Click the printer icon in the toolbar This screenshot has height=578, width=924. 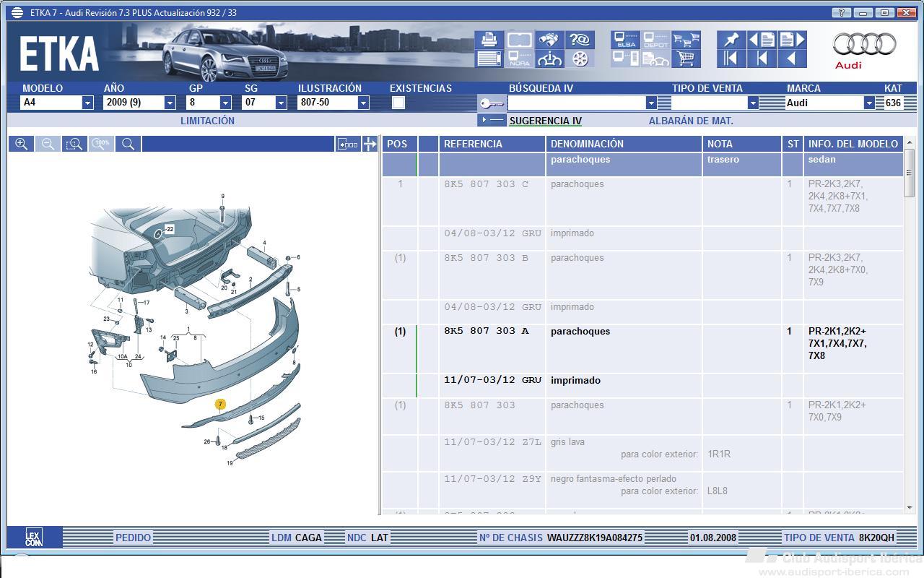[x=489, y=40]
